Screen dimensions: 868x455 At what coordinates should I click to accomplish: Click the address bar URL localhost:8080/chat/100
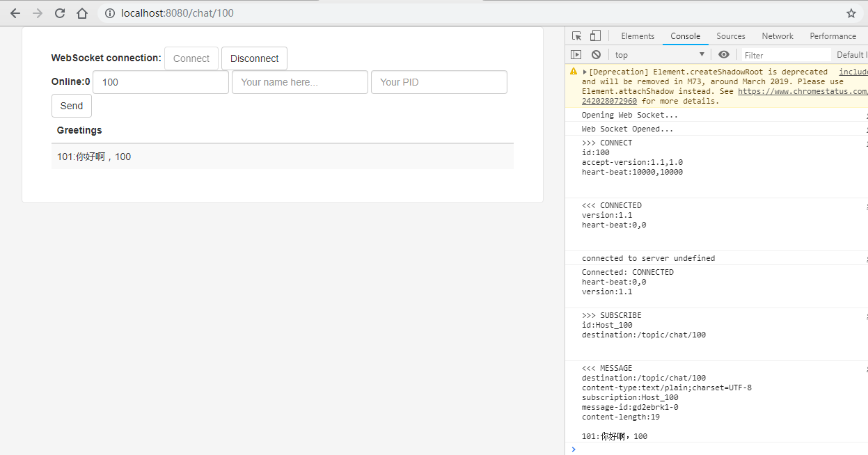point(177,13)
